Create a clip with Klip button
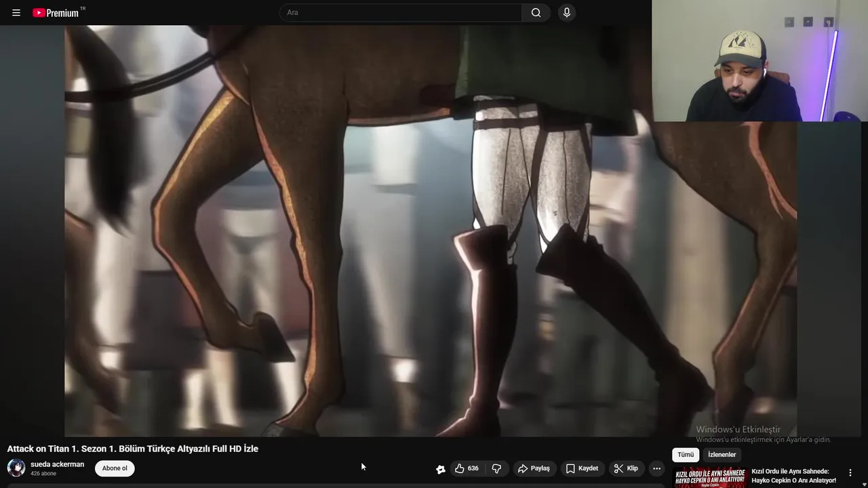The image size is (868, 488). (626, 468)
